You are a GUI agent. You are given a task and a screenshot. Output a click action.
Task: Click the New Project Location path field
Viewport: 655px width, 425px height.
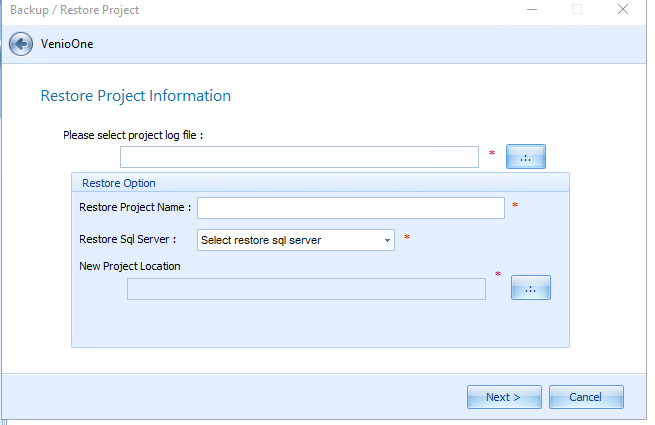click(x=306, y=289)
